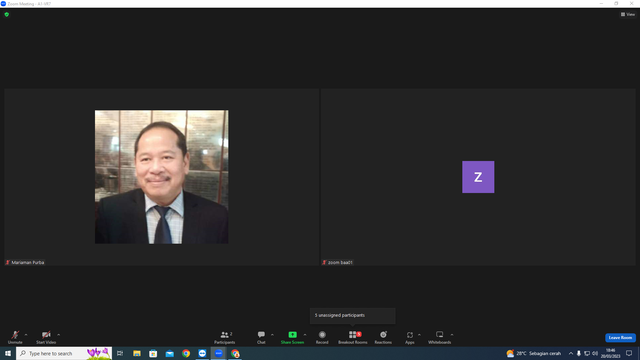640x360 pixels.
Task: Expand Apps options arrow
Action: tap(419, 335)
